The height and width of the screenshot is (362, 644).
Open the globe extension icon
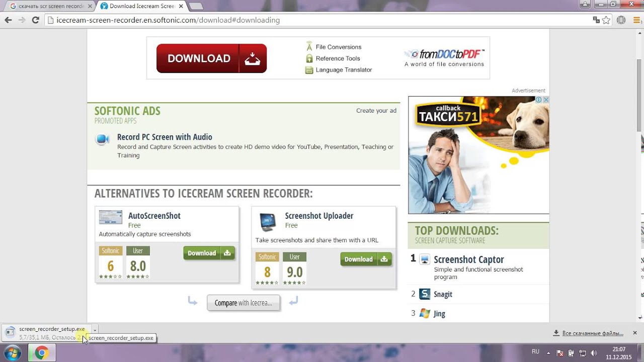(x=621, y=20)
